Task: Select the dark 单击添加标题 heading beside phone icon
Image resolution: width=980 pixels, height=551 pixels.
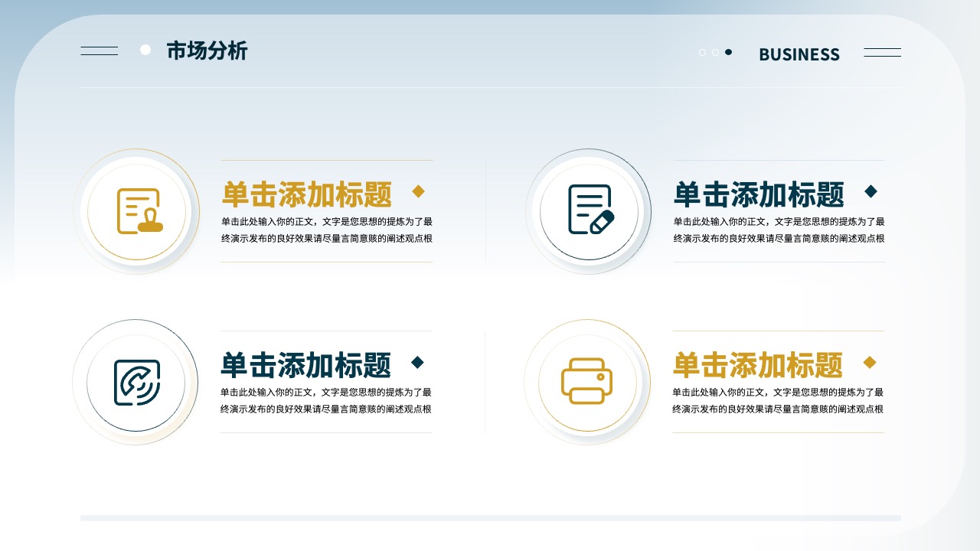Action: (306, 366)
